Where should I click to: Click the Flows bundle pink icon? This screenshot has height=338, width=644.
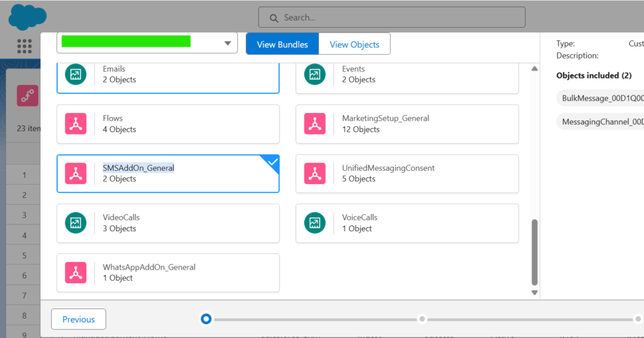pos(75,124)
